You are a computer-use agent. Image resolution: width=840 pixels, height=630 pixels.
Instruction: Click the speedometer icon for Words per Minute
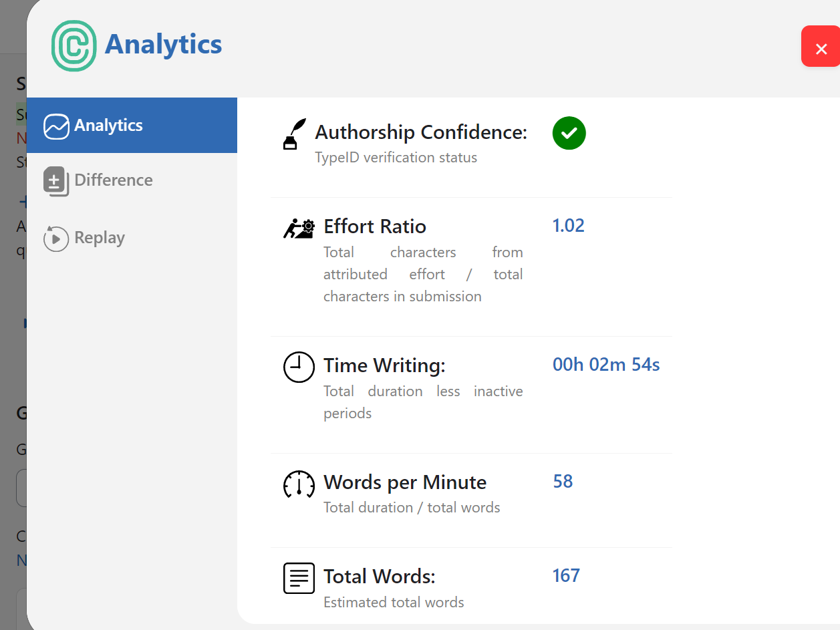(299, 484)
